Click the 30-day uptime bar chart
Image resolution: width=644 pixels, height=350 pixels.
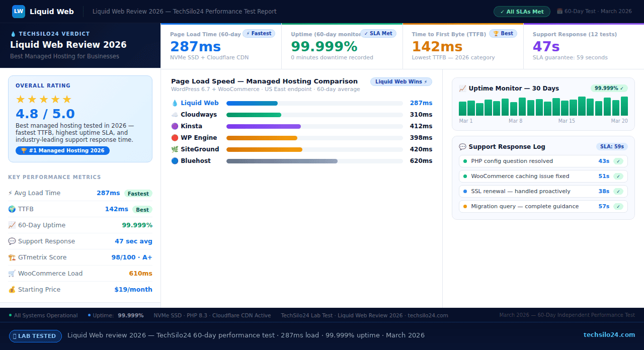tap(543, 106)
